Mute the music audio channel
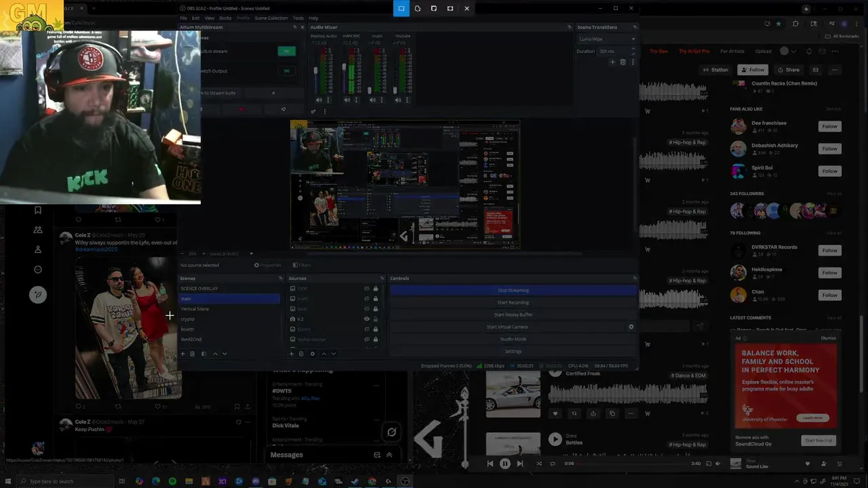The height and width of the screenshot is (488, 868). [x=373, y=100]
